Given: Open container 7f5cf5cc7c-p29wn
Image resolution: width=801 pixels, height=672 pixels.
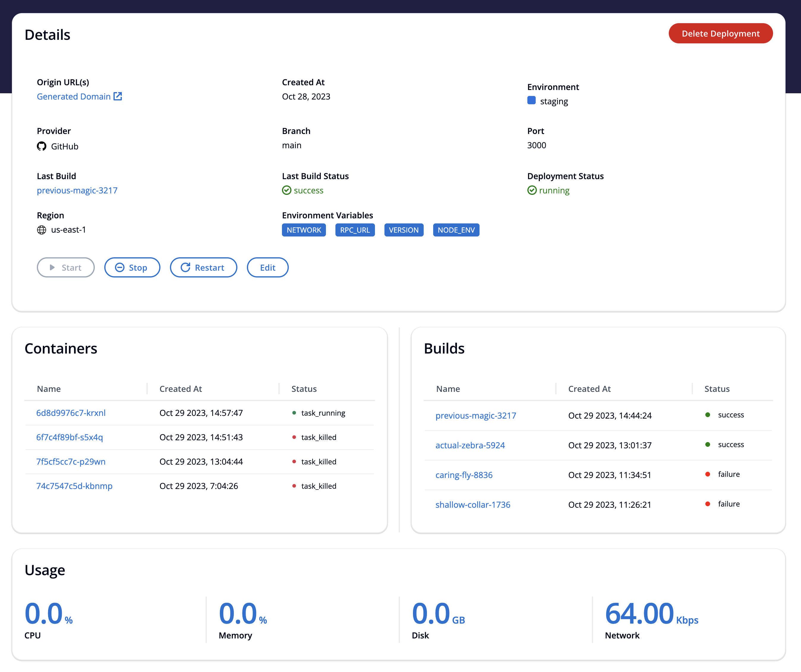Looking at the screenshot, I should [x=71, y=461].
